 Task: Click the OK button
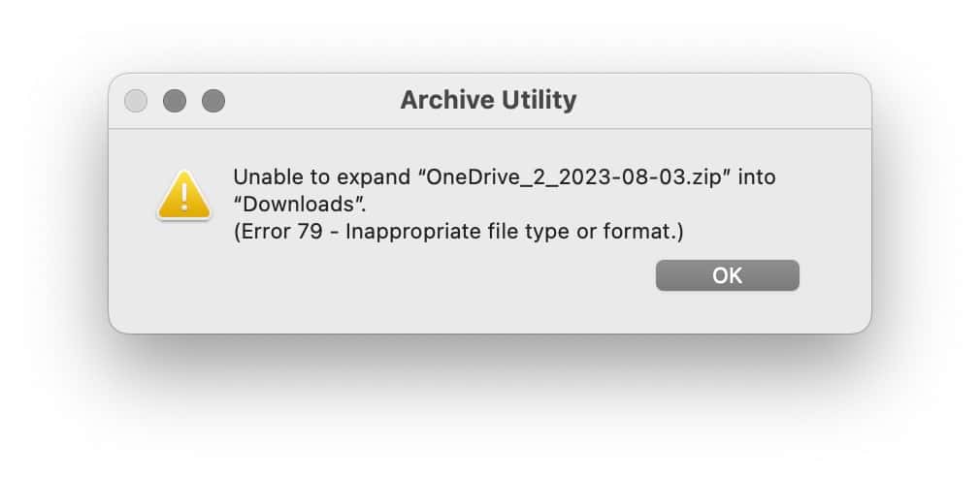pos(727,275)
